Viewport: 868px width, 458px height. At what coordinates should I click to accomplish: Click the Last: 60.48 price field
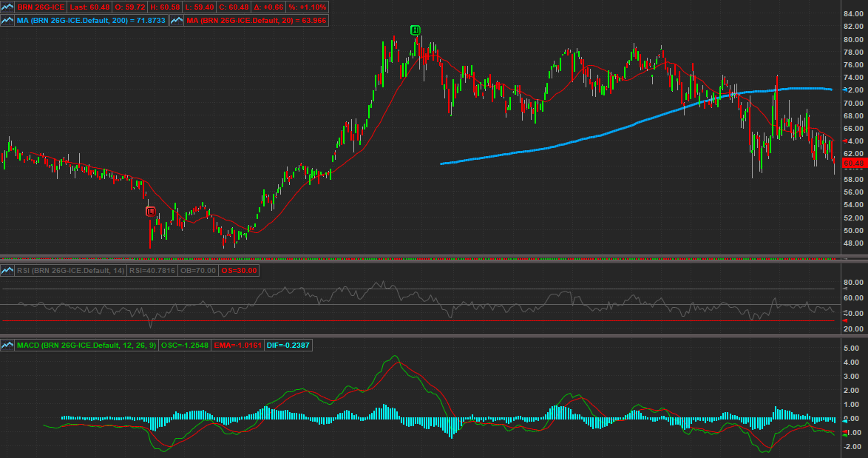point(95,7)
